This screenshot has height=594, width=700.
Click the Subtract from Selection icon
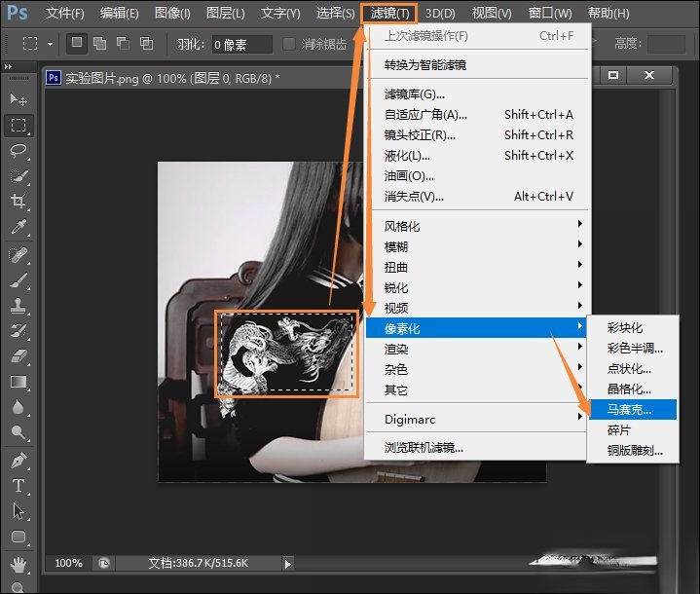point(123,43)
